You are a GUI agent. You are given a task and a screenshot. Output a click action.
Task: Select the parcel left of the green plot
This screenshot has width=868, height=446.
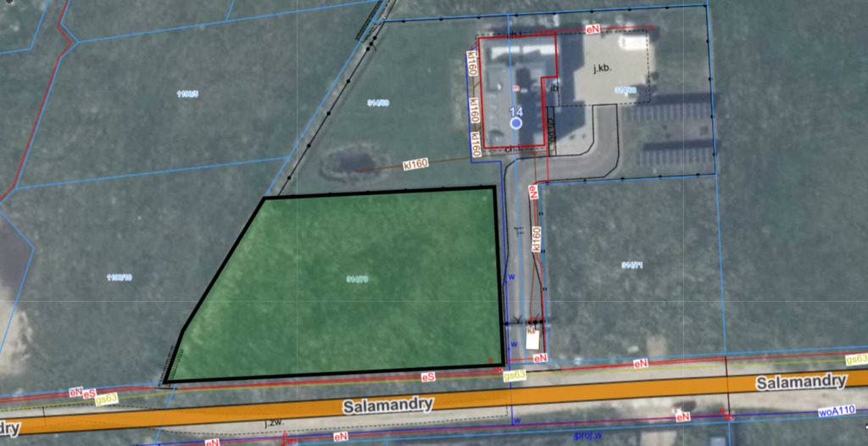pos(119,278)
